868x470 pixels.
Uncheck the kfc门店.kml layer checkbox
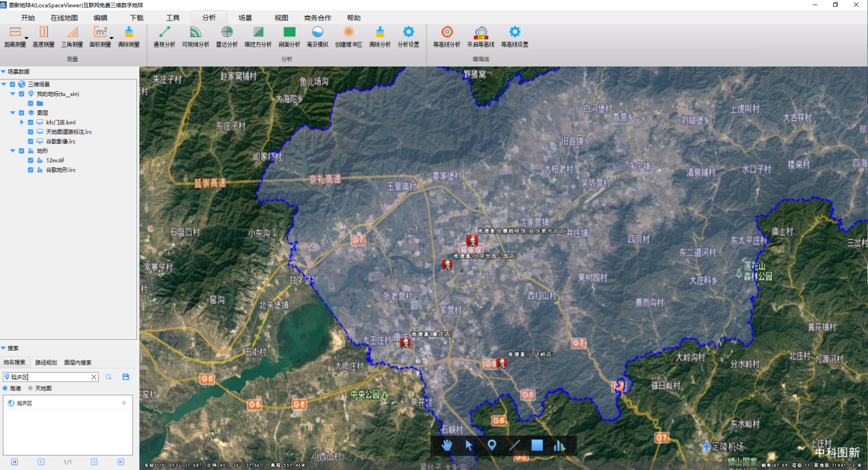click(31, 122)
